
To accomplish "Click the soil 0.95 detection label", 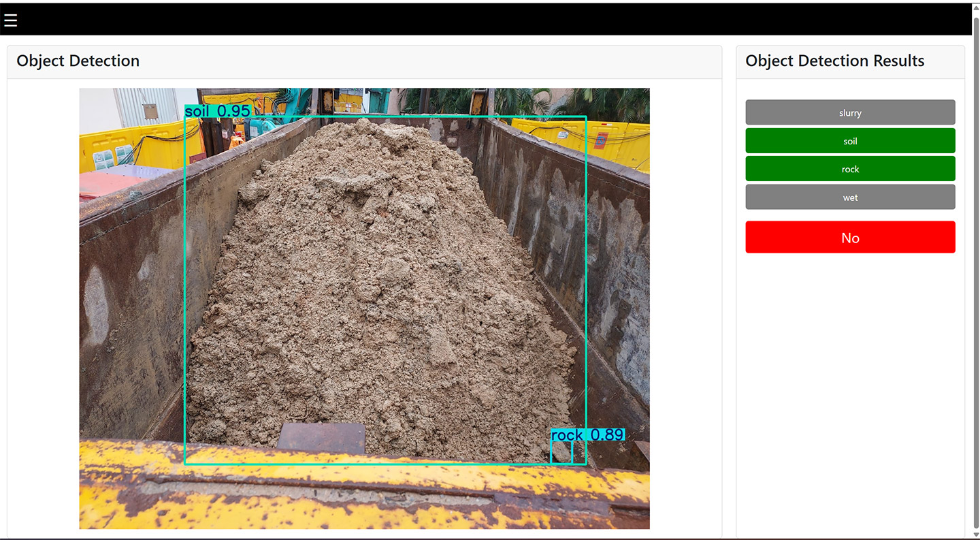I will [218, 111].
